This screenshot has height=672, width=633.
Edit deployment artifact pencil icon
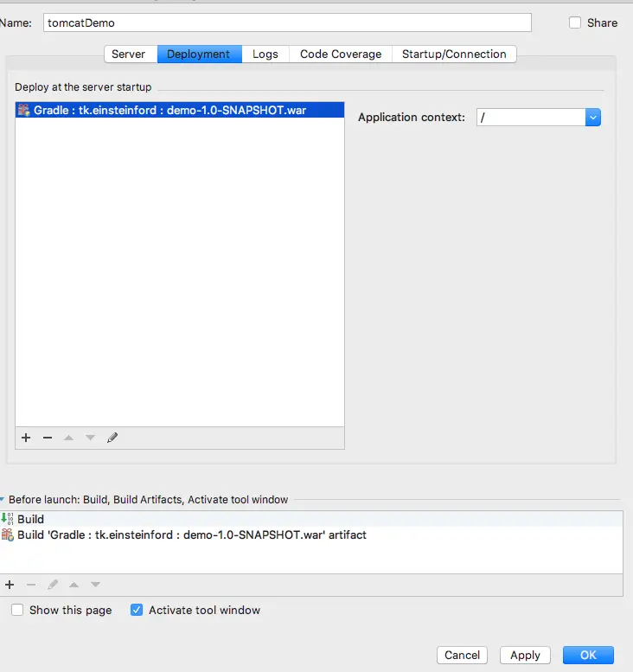point(112,438)
